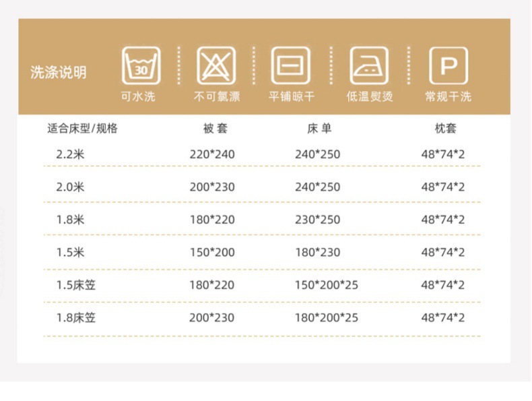Select the 2.0米 row label
Screen dimensions: 532x401
(70, 187)
